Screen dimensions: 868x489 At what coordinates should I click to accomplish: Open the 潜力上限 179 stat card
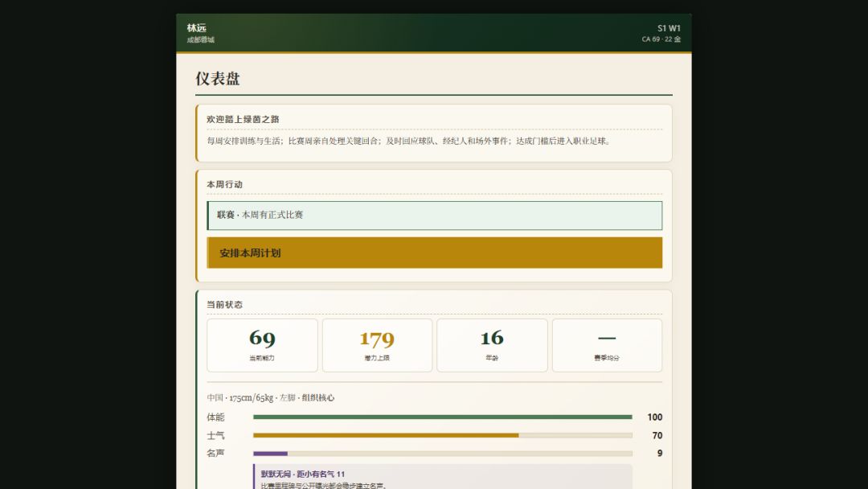pyautogui.click(x=377, y=345)
